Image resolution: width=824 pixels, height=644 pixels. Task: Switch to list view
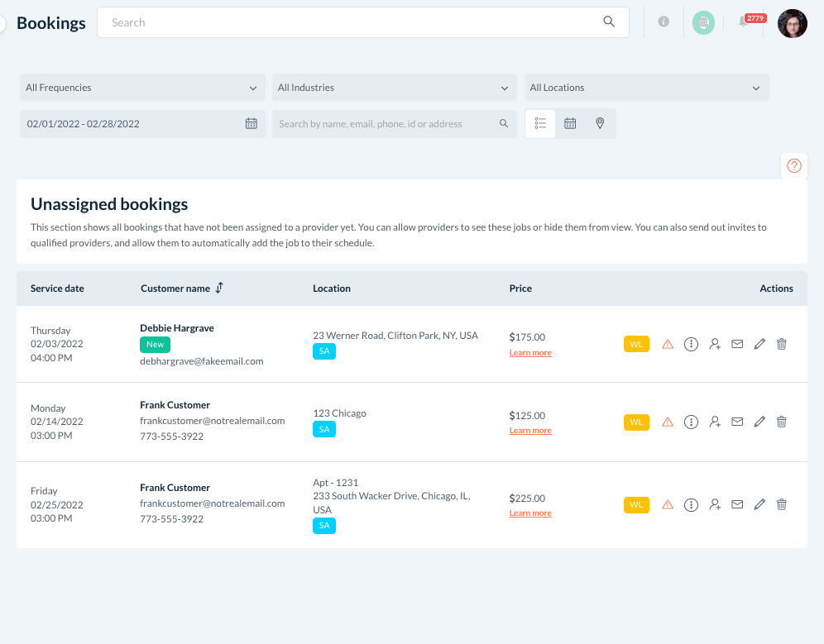tap(541, 123)
